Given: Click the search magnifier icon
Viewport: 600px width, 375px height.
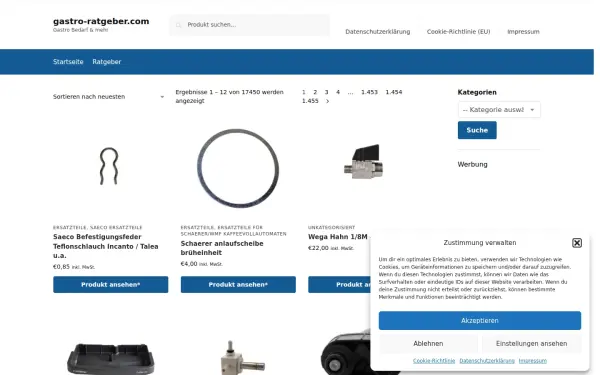Looking at the screenshot, I should (178, 25).
